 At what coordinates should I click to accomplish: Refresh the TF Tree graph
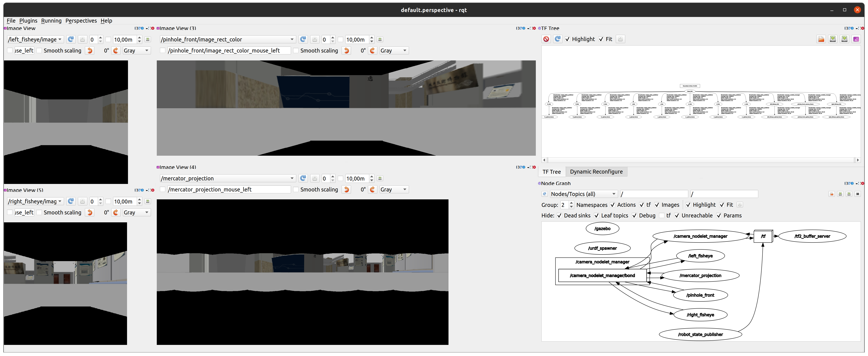point(558,39)
